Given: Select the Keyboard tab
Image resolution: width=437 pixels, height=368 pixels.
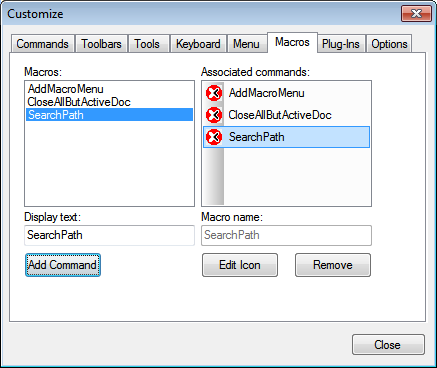Looking at the screenshot, I should click(x=198, y=44).
